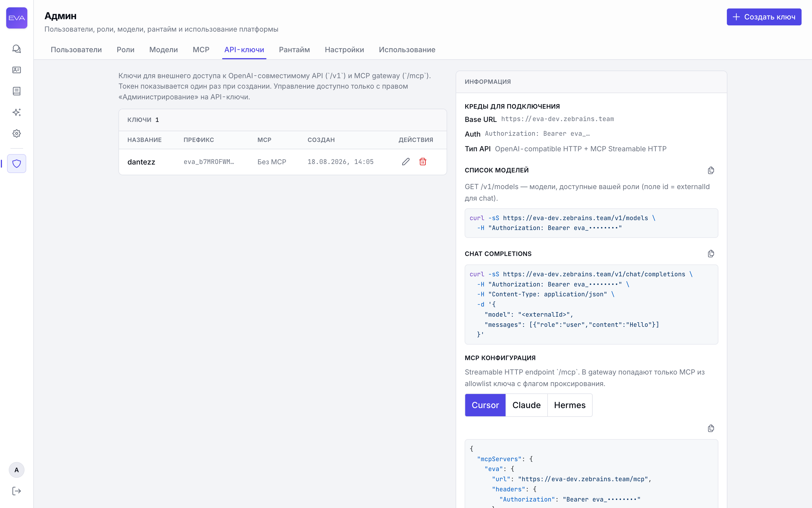Switch to the Пользователи tab
This screenshot has height=508, width=812.
[76, 50]
